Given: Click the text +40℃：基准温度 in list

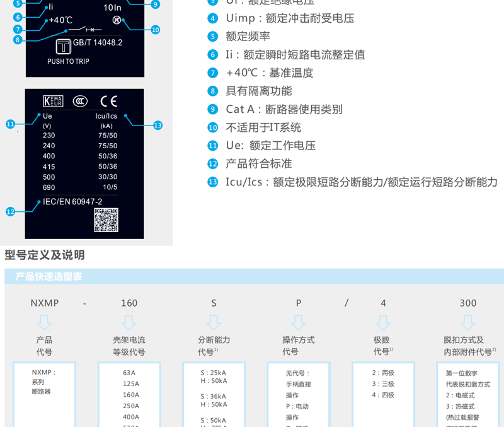Looking at the screenshot, I should click(x=270, y=73).
